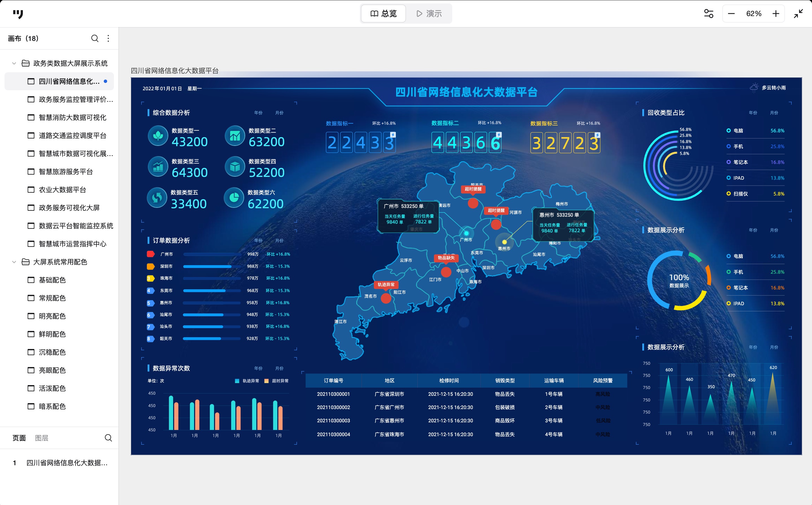Click the Huizhou yellow location dot

point(504,242)
